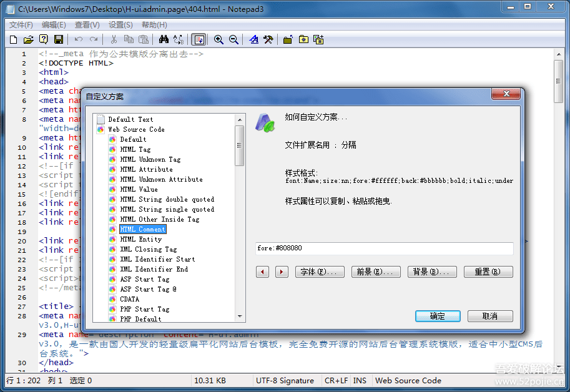
Task: Save the file with the floppy icon
Action: coord(59,39)
